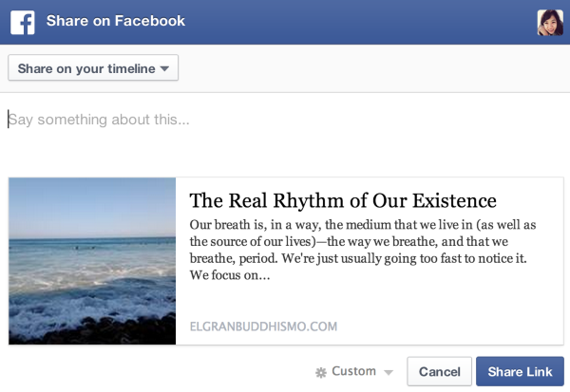Click the gear icon beside Custom

320,372
